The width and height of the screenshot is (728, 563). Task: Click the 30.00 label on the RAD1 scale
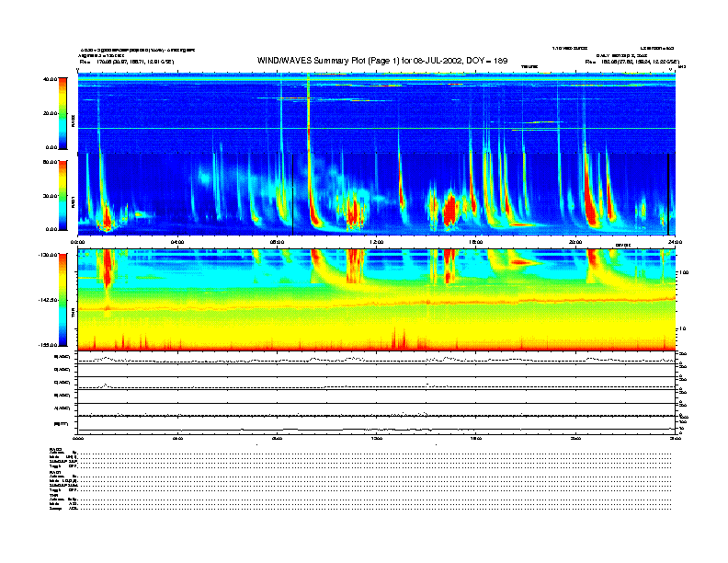pyautogui.click(x=50, y=196)
